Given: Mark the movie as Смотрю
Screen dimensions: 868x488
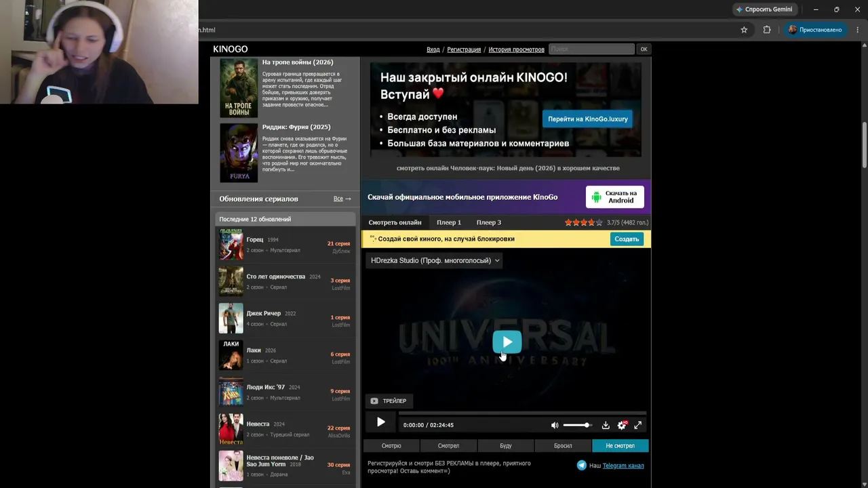Looking at the screenshot, I should pyautogui.click(x=391, y=445).
